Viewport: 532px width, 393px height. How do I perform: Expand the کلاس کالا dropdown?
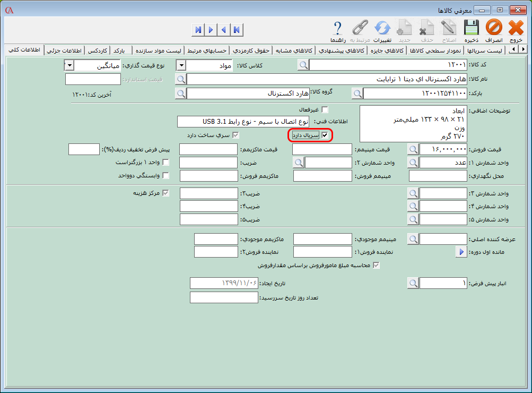[181, 65]
